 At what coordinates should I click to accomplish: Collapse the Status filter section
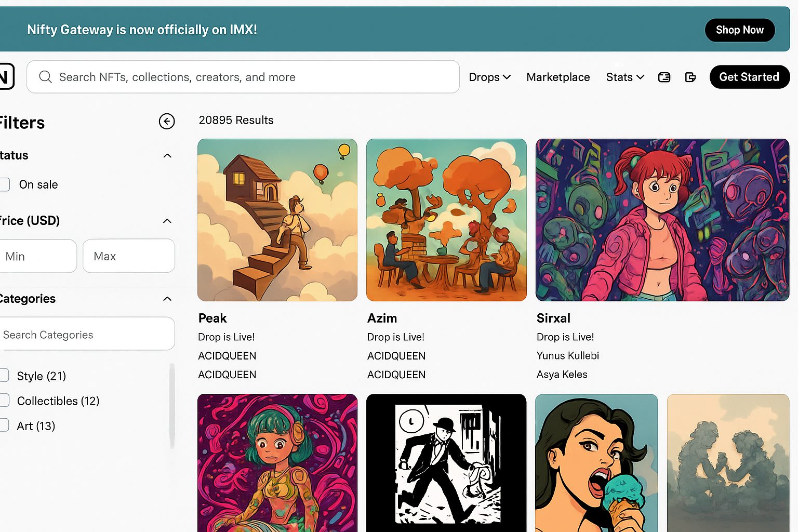(x=167, y=156)
